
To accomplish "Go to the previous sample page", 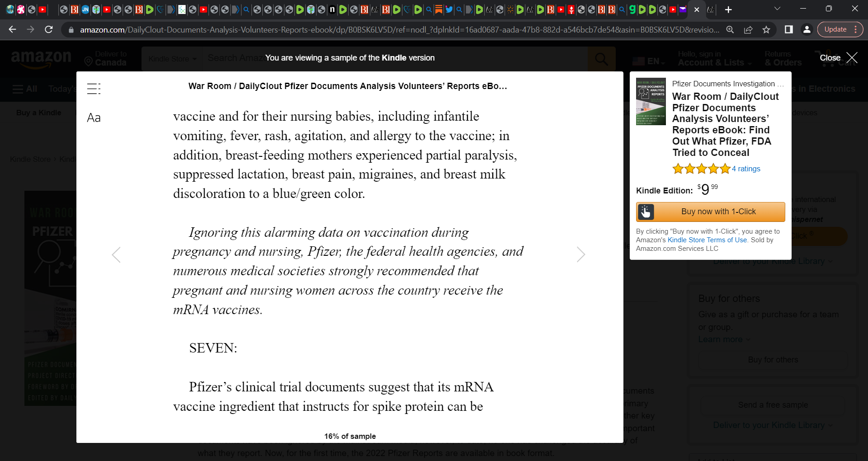I will click(116, 255).
